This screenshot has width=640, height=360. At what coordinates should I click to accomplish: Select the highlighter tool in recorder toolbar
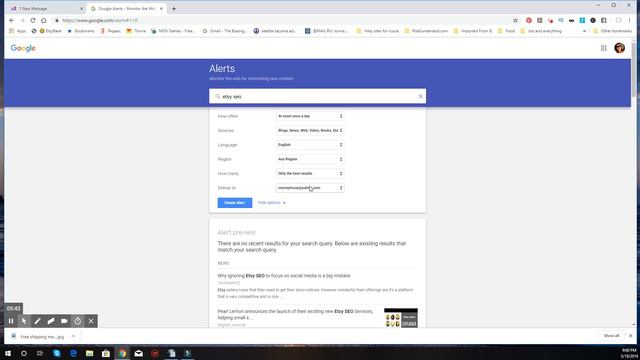pyautogui.click(x=51, y=321)
